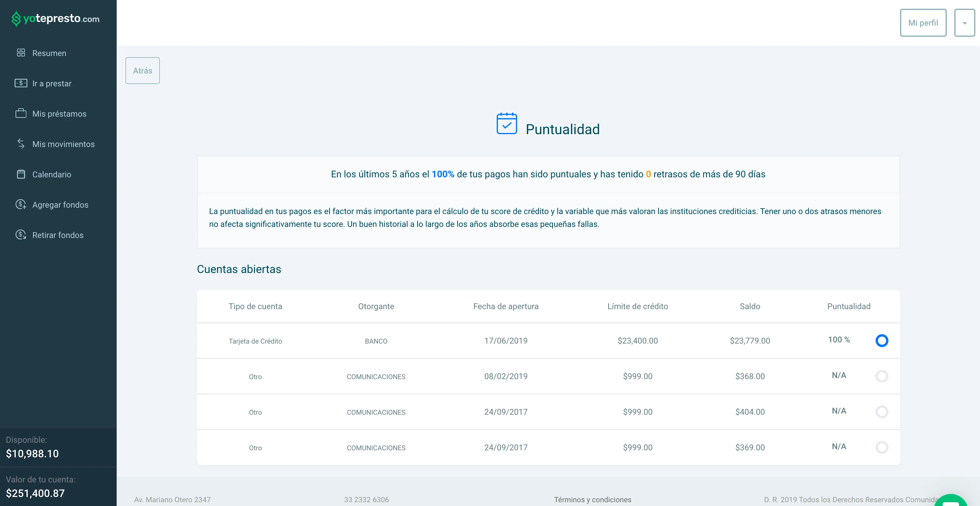
Task: Click the Agregar fondos coin icon
Action: pos(21,205)
